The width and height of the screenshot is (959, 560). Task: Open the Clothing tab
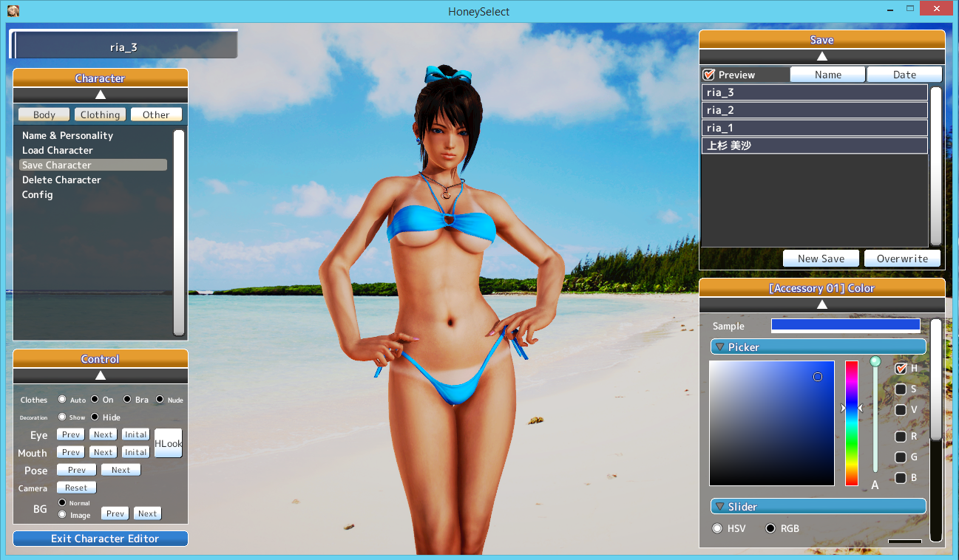100,115
